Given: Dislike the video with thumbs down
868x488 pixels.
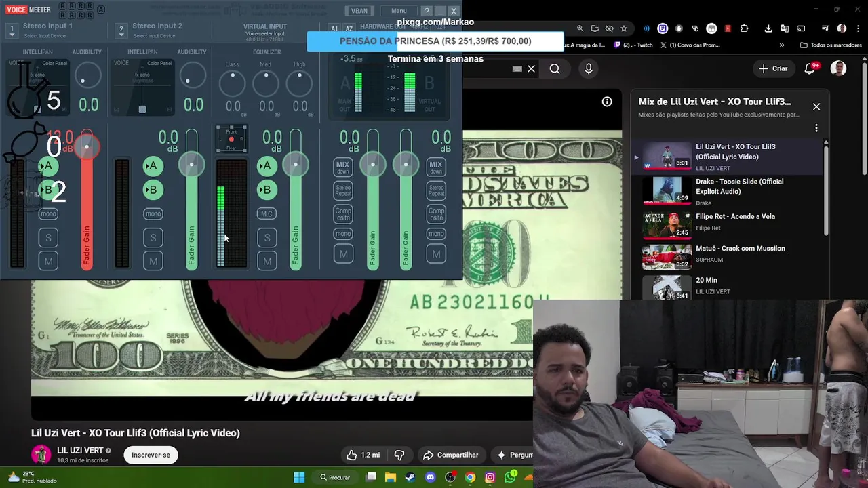Looking at the screenshot, I should [x=399, y=455].
